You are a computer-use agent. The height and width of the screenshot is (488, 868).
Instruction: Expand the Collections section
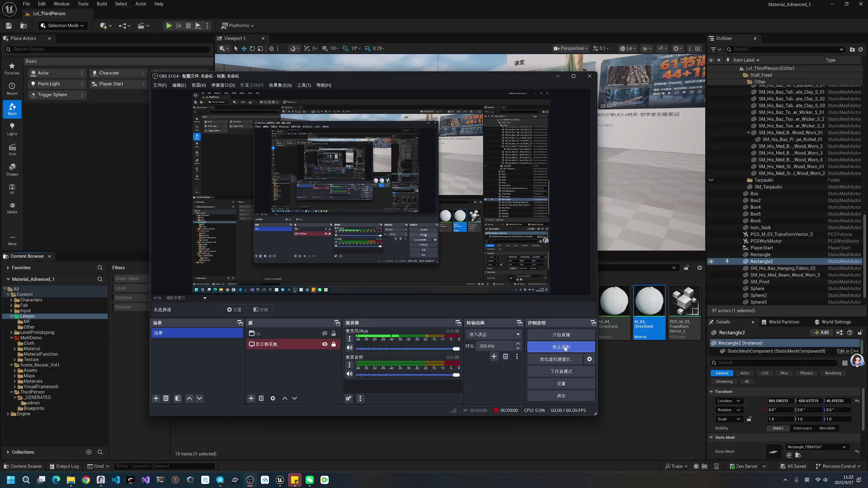point(8,452)
